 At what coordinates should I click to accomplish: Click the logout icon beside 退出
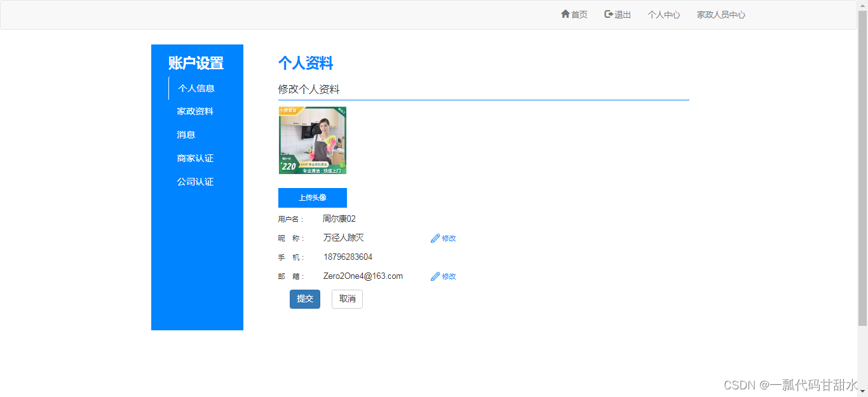[609, 14]
